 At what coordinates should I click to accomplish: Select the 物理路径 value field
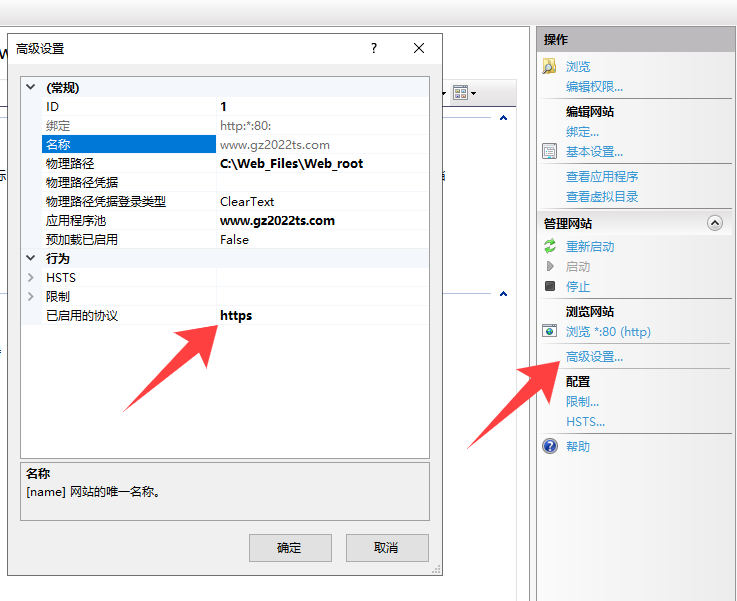pos(322,164)
